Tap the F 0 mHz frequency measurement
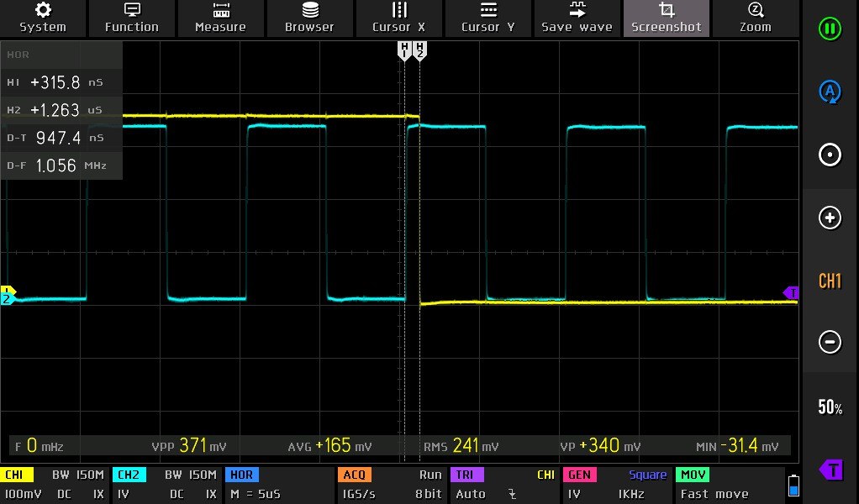 pyautogui.click(x=39, y=446)
